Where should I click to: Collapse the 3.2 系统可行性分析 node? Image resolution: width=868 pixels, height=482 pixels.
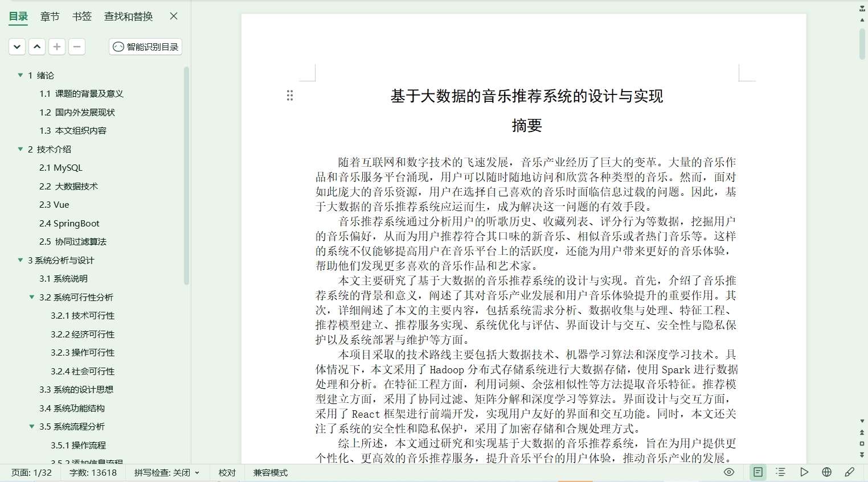coord(32,297)
